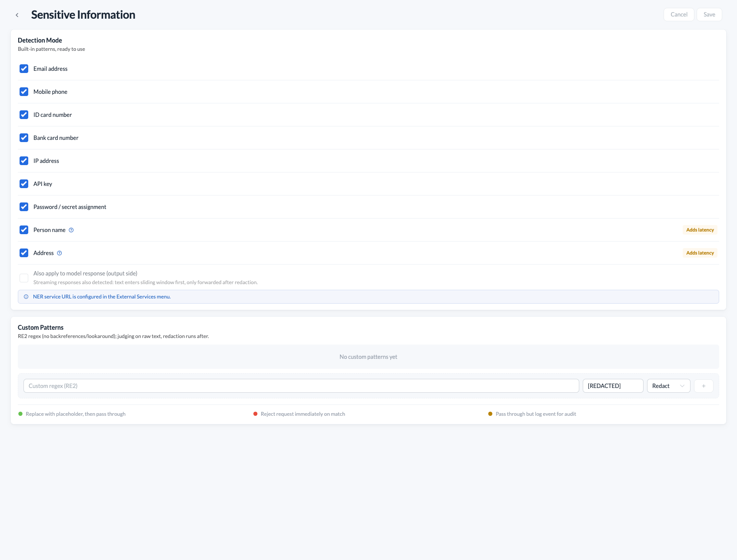Click the Streaming responses description text

(146, 282)
